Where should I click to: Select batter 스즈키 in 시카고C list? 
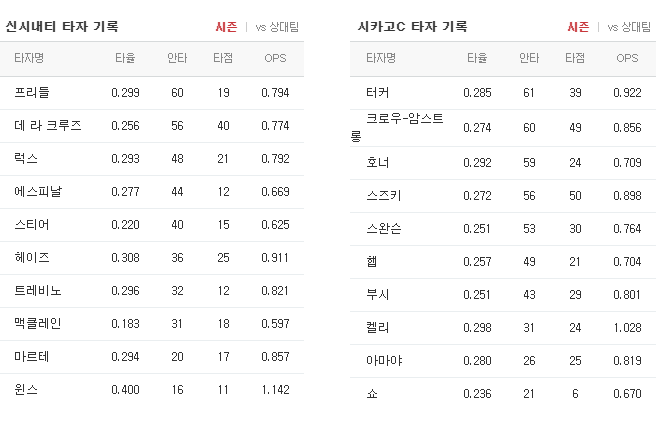[384, 195]
